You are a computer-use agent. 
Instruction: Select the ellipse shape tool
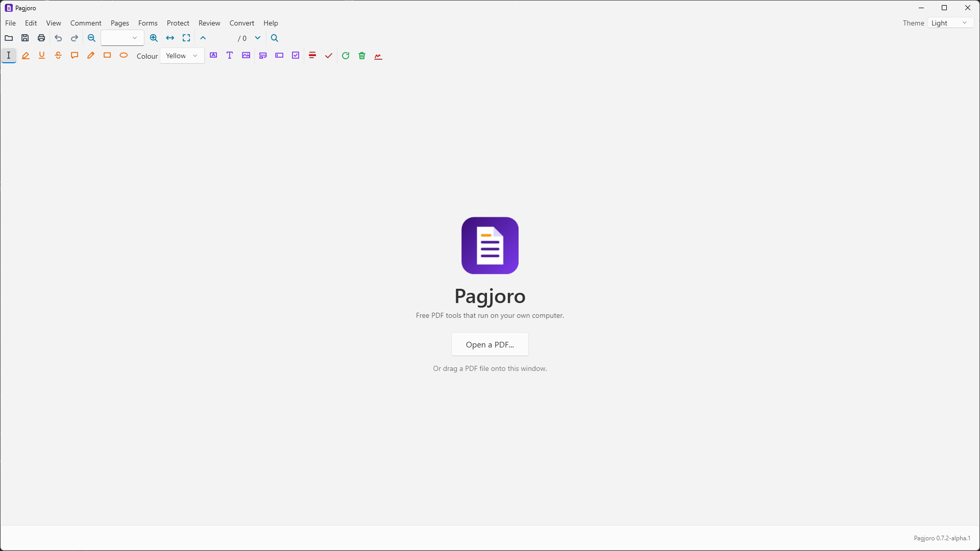coord(124,56)
